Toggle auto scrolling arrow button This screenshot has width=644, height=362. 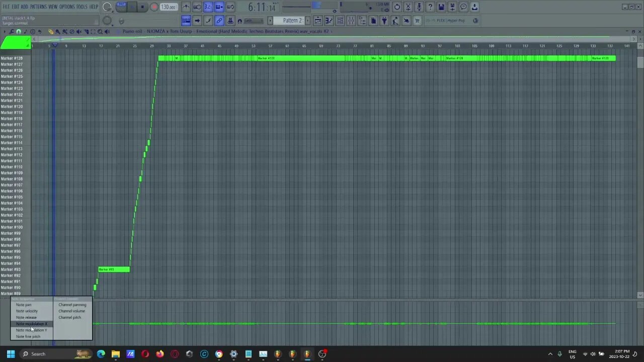[x=197, y=21]
